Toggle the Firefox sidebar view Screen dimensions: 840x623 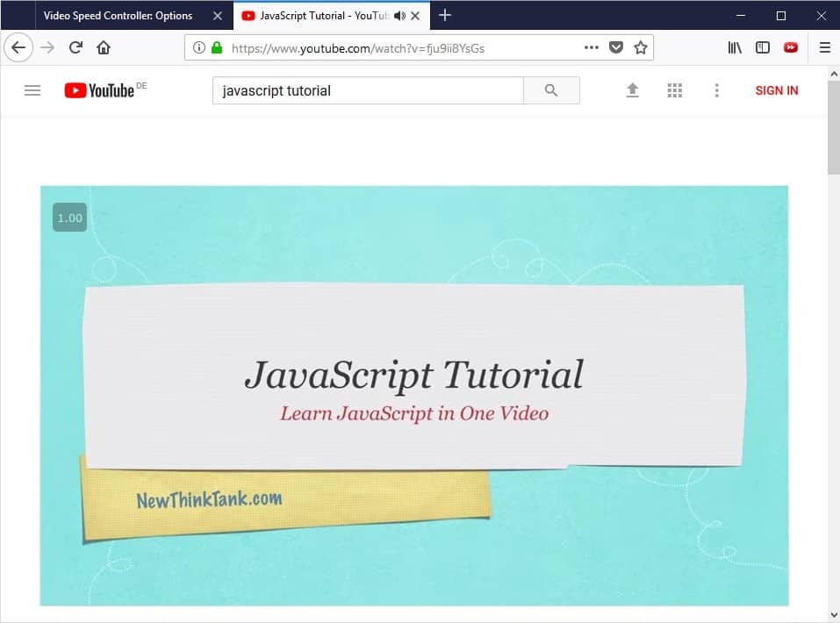tap(763, 47)
